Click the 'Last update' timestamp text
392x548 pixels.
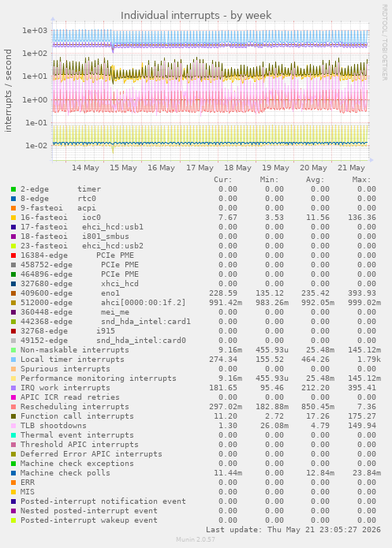click(x=293, y=530)
